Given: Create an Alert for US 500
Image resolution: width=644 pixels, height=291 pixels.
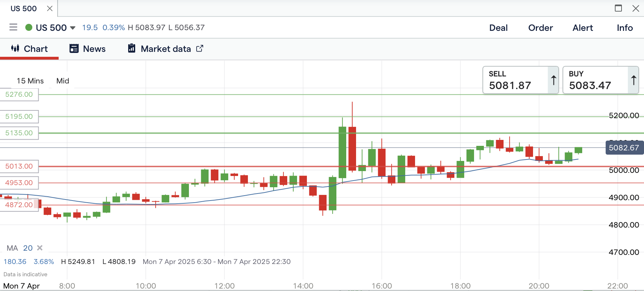Looking at the screenshot, I should 583,28.
